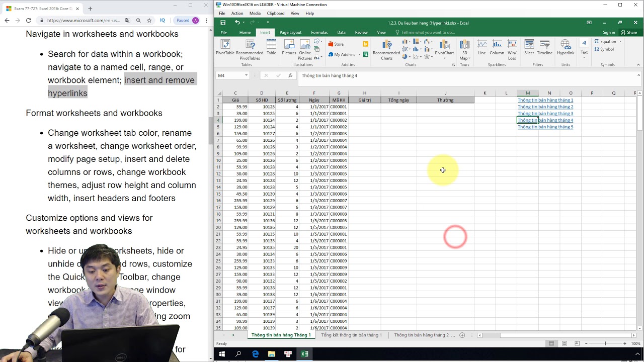This screenshot has height=362, width=644.
Task: Click the Excel zoom slider
Action: pos(605,343)
